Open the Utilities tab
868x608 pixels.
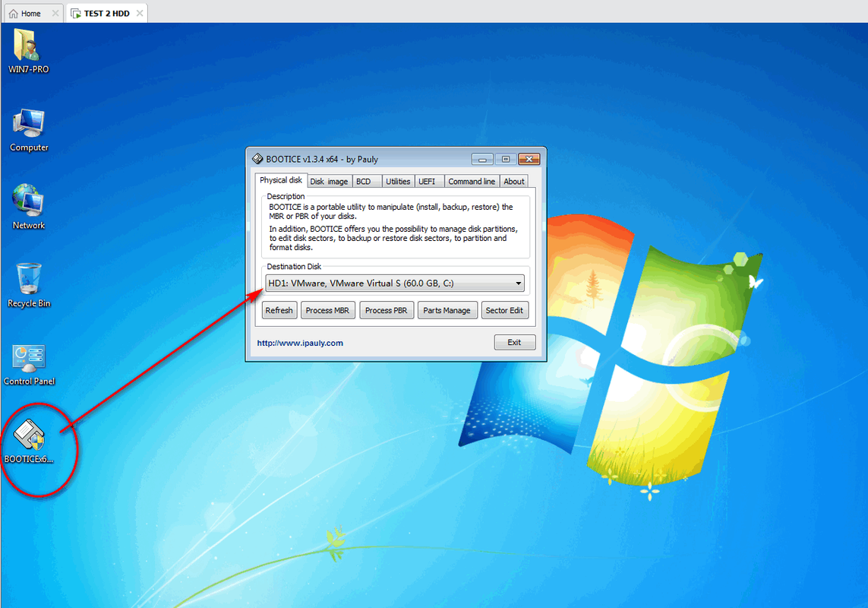click(x=398, y=181)
